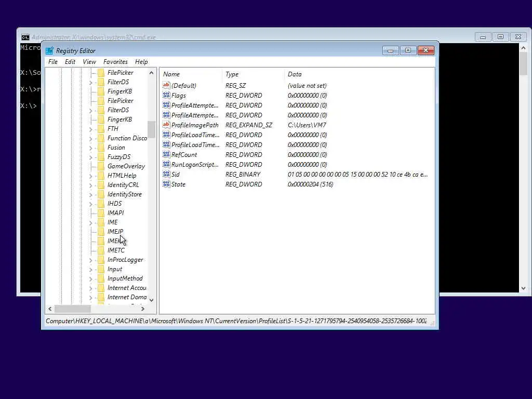The width and height of the screenshot is (532, 399).
Task: Expand the Internet Doma key
Action: pyautogui.click(x=90, y=298)
